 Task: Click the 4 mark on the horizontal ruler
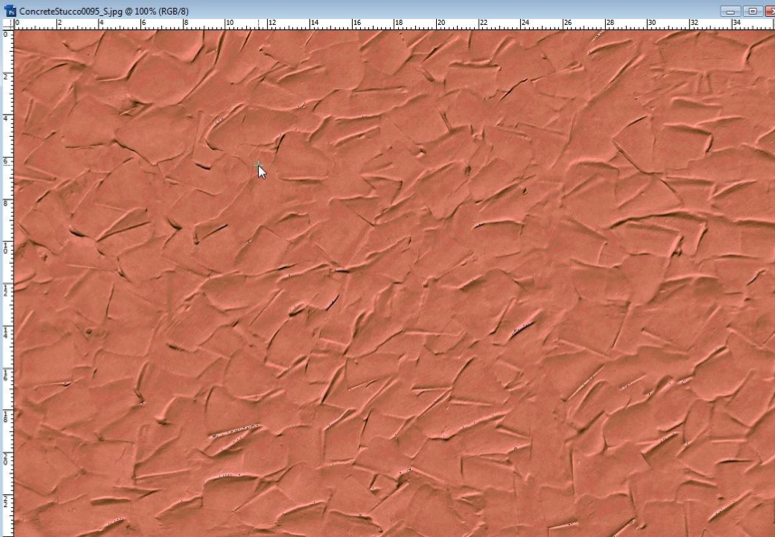(100, 23)
